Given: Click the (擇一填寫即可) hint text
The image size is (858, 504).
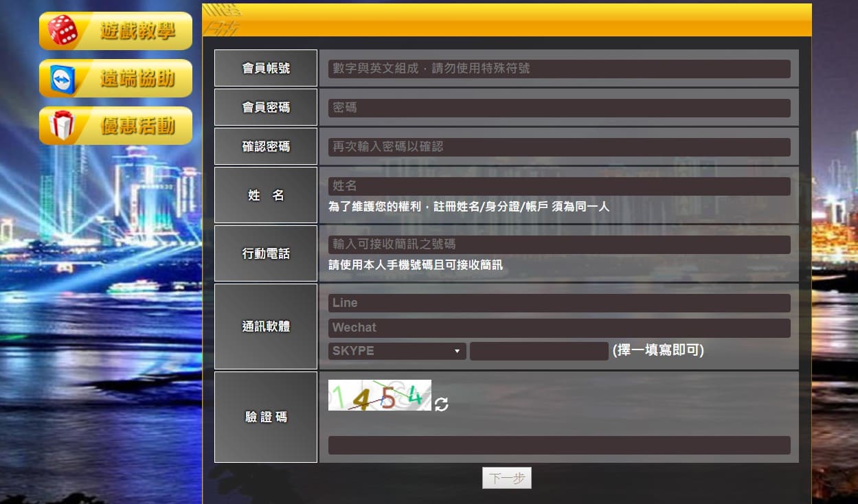Looking at the screenshot, I should [658, 351].
